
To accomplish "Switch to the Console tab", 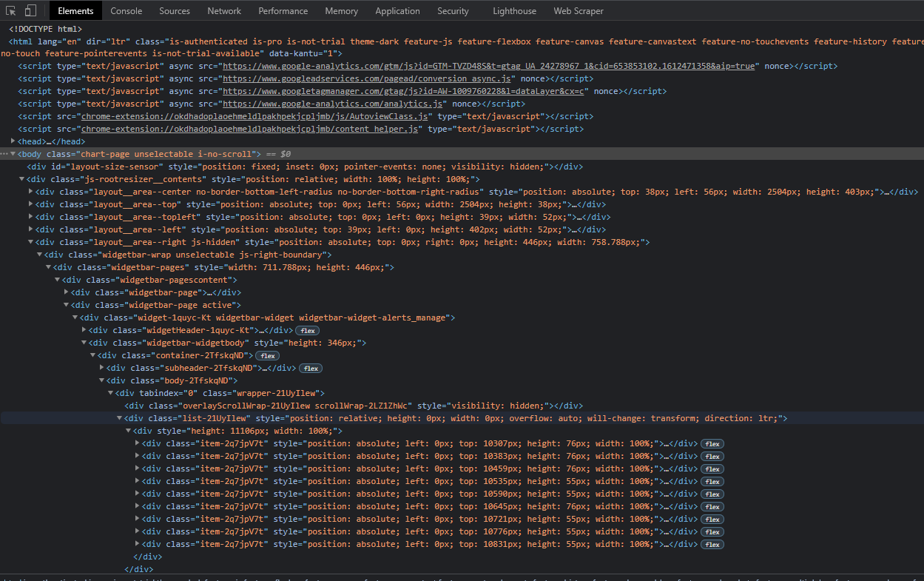I will pos(127,11).
